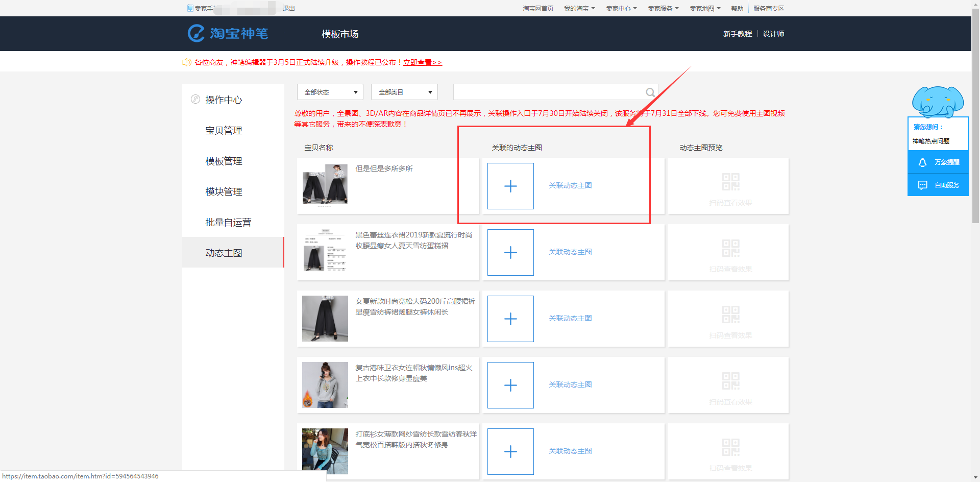The width and height of the screenshot is (980, 482).
Task: Click the QR code icon in first preview
Action: (730, 182)
